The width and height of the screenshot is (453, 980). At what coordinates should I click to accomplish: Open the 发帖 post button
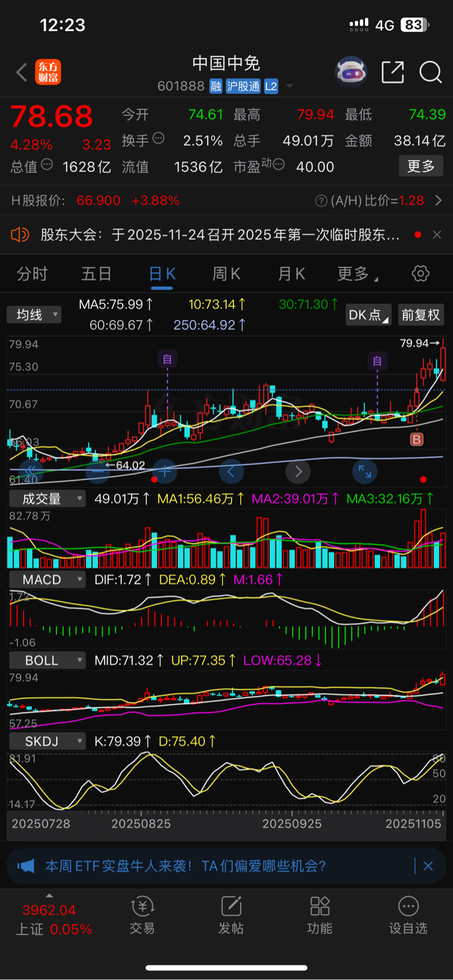[x=231, y=916]
